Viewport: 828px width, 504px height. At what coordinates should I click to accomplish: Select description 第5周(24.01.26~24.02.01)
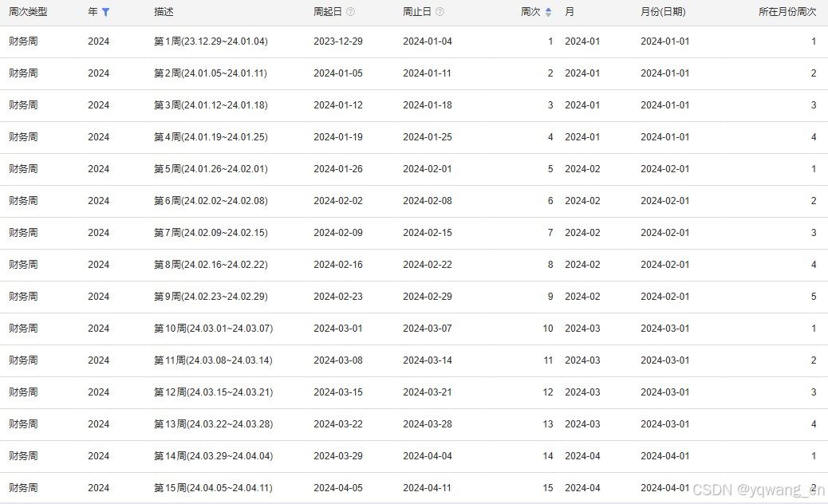coord(211,169)
